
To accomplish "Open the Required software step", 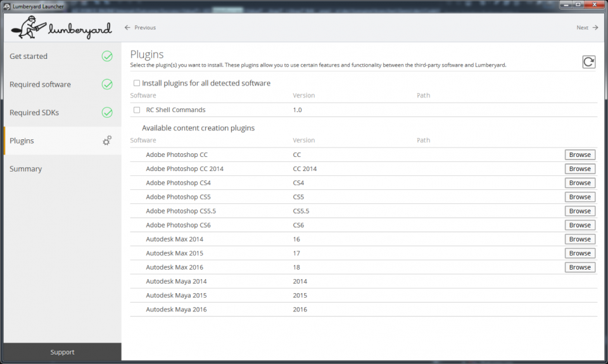I will (x=63, y=84).
